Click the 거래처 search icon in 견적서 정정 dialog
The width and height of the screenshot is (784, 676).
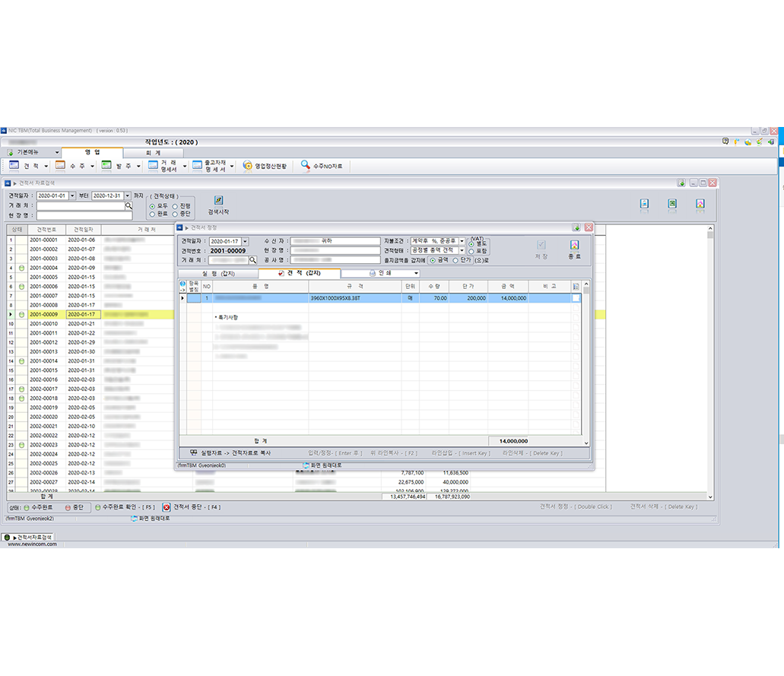pyautogui.click(x=253, y=260)
